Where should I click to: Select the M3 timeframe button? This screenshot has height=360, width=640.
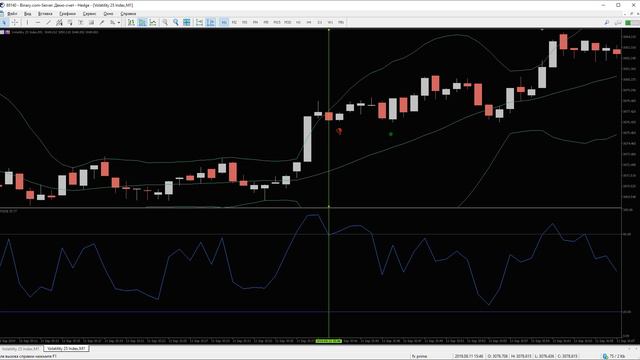point(245,22)
